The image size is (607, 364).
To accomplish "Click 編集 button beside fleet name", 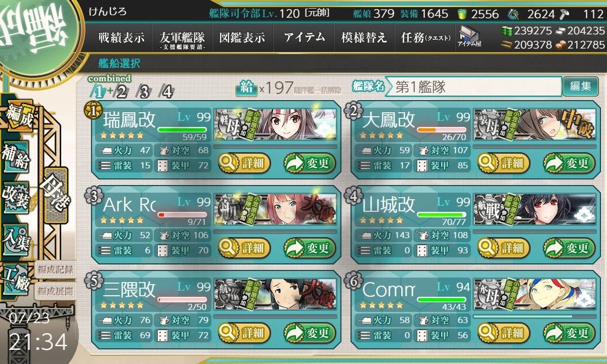I will pos(577,86).
